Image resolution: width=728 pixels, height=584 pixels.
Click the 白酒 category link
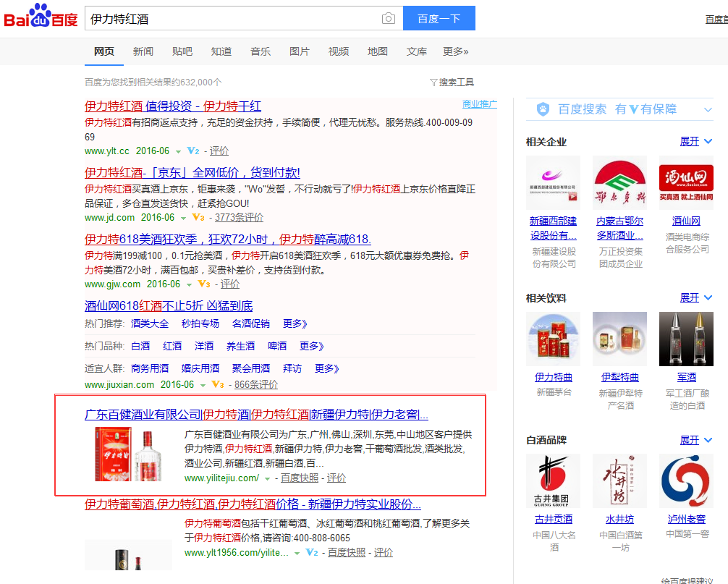click(140, 346)
